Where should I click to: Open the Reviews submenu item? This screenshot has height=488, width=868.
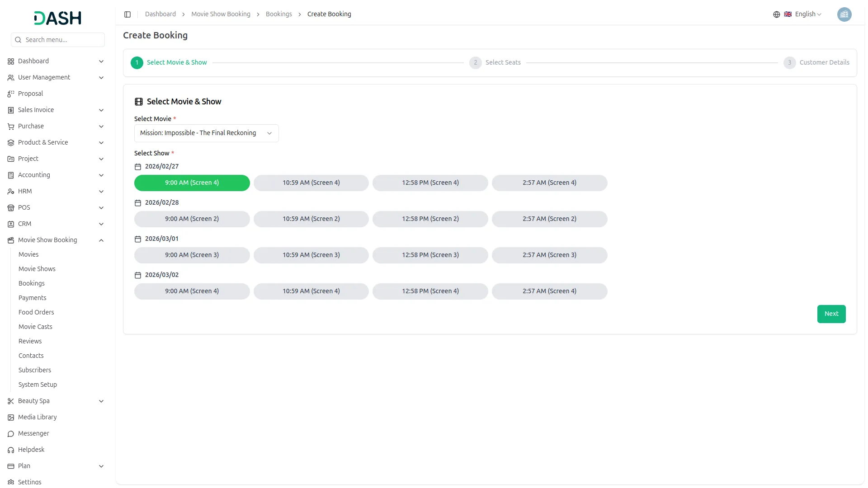coord(30,342)
